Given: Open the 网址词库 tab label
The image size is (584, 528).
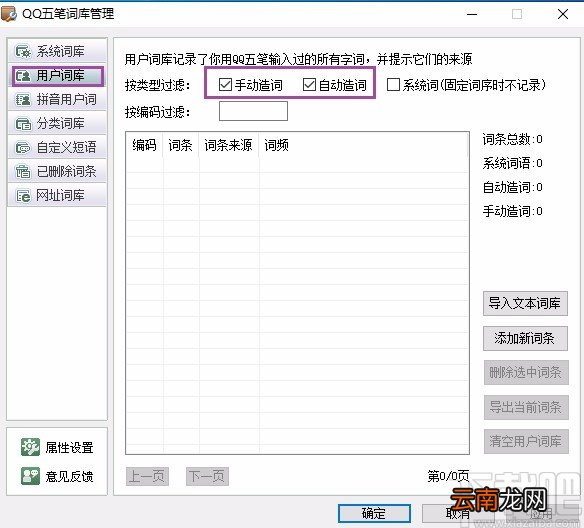Looking at the screenshot, I should pyautogui.click(x=60, y=195).
